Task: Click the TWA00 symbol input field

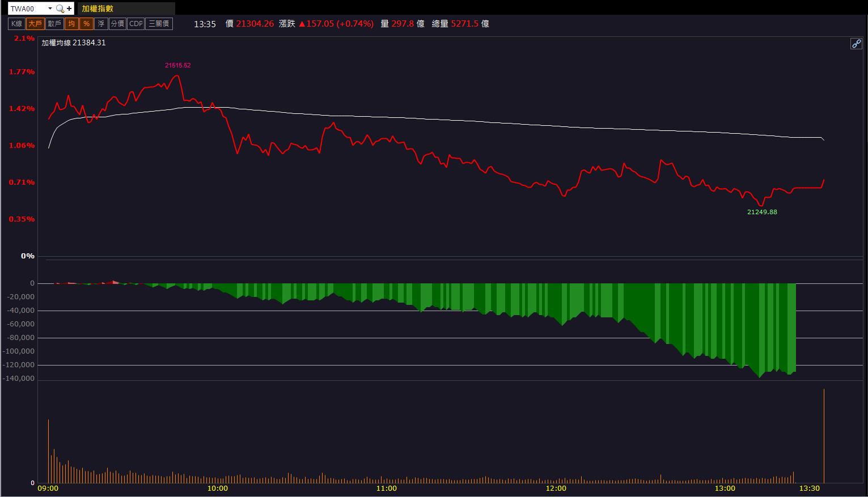Action: coord(27,9)
